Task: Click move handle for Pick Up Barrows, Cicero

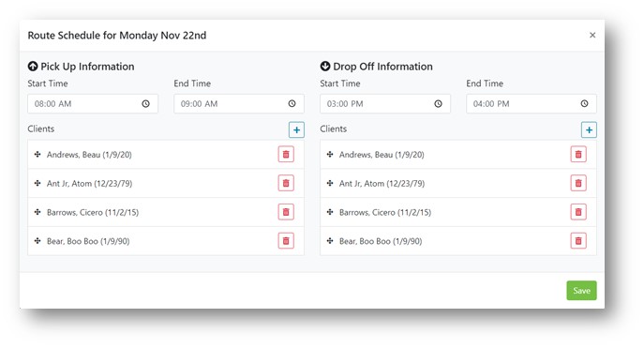Action: [x=37, y=212]
